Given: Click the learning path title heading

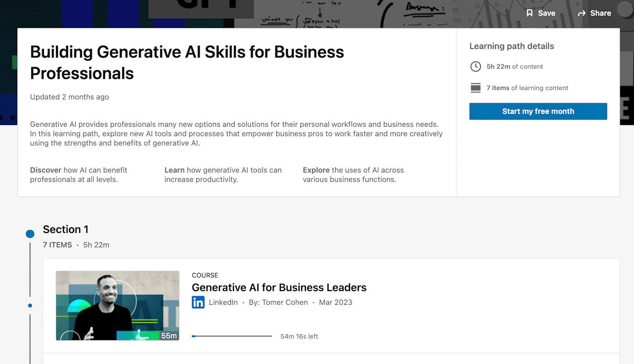Looking at the screenshot, I should (187, 62).
